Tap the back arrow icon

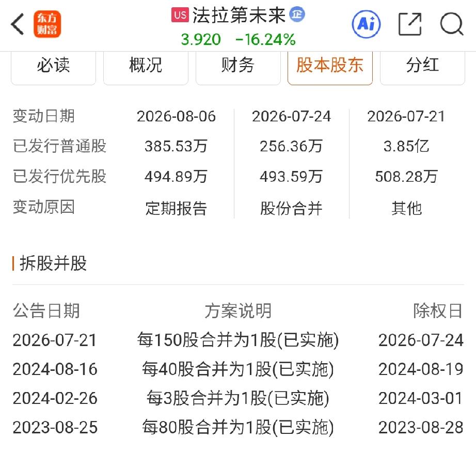(x=18, y=24)
